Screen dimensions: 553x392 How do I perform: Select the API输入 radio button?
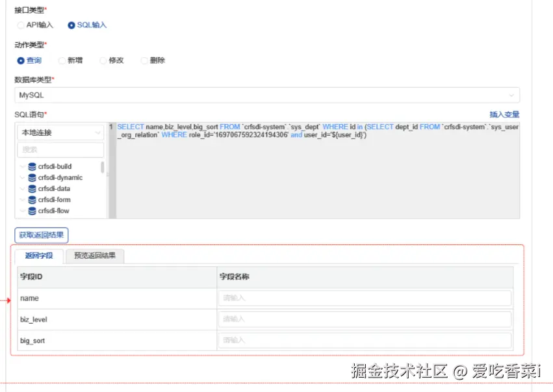coord(21,25)
